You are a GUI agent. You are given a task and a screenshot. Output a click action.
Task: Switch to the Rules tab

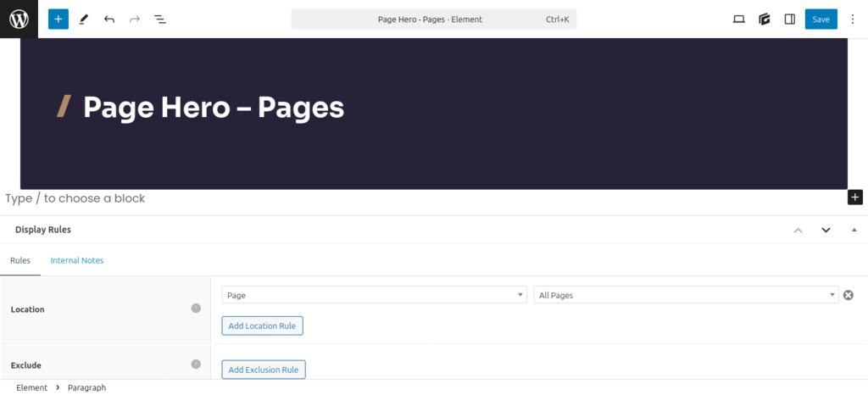pos(20,260)
